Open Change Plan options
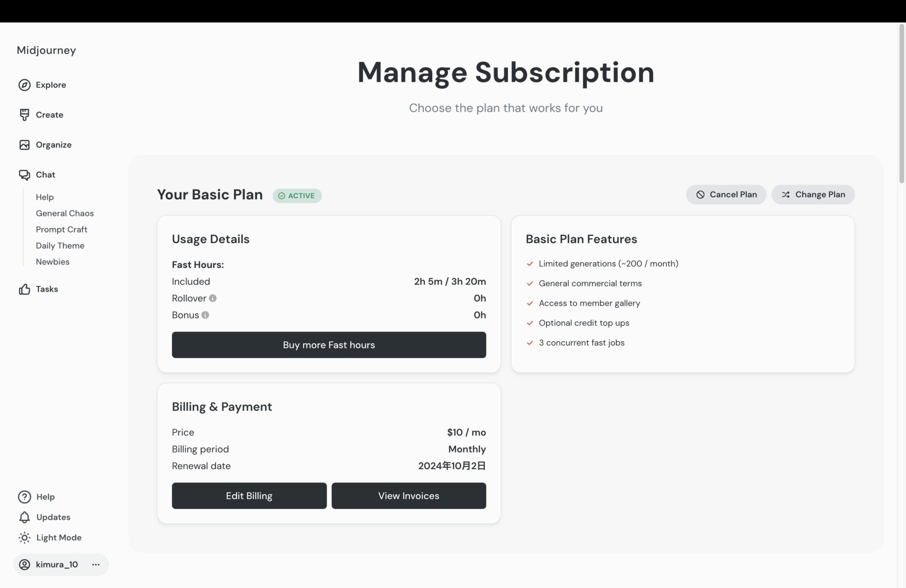The image size is (906, 588). pyautogui.click(x=813, y=194)
